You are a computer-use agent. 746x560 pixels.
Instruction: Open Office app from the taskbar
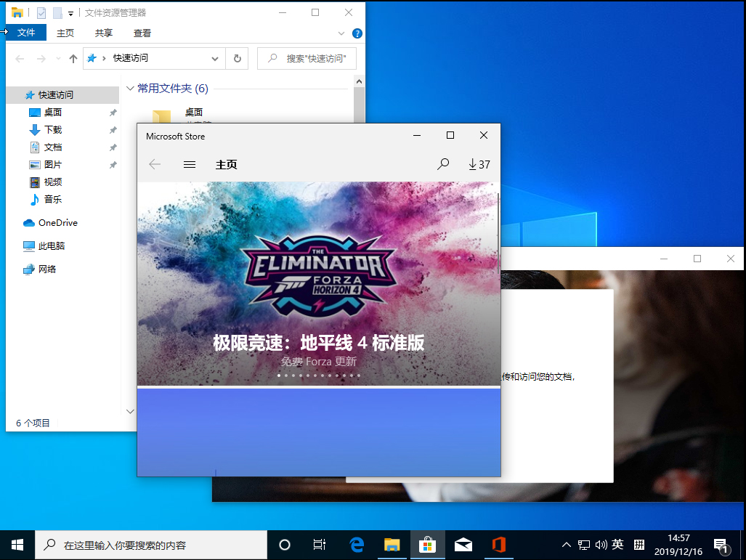coord(499,544)
